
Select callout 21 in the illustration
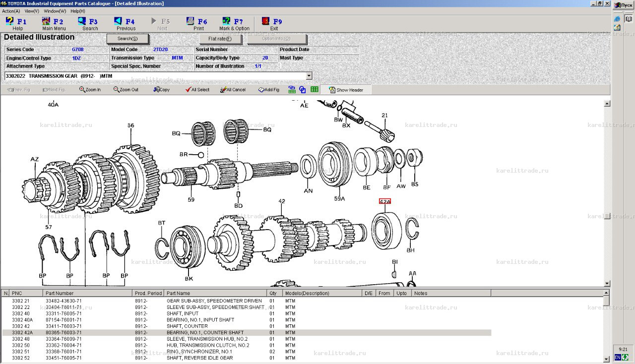tap(384, 116)
